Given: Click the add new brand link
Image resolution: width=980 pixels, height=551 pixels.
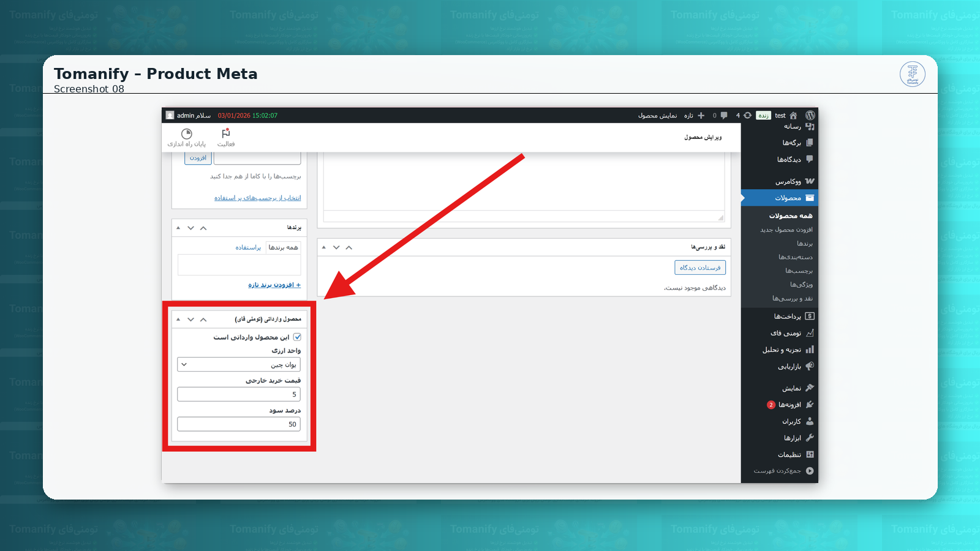Looking at the screenshot, I should pyautogui.click(x=274, y=285).
